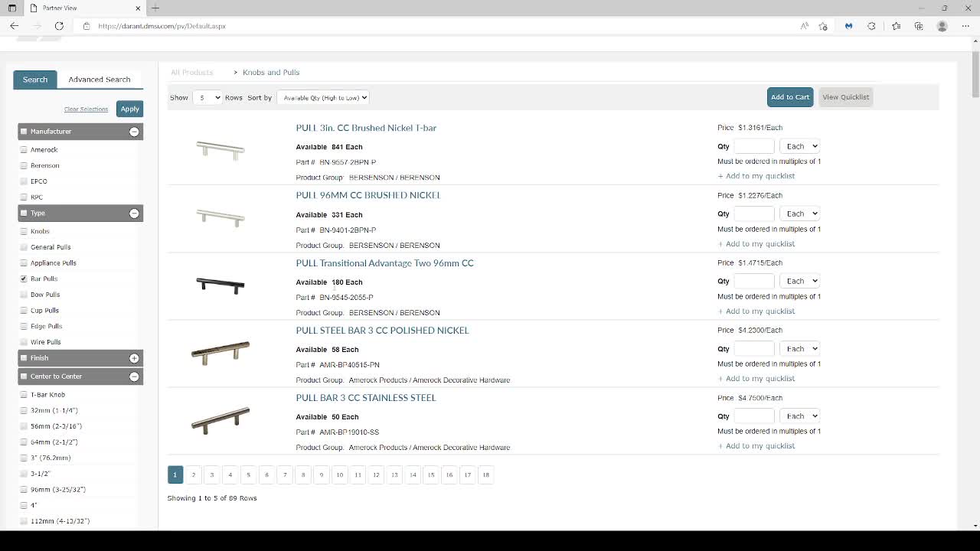
Task: Add Brushed Nickel T-bar to my quicklist
Action: pos(756,176)
